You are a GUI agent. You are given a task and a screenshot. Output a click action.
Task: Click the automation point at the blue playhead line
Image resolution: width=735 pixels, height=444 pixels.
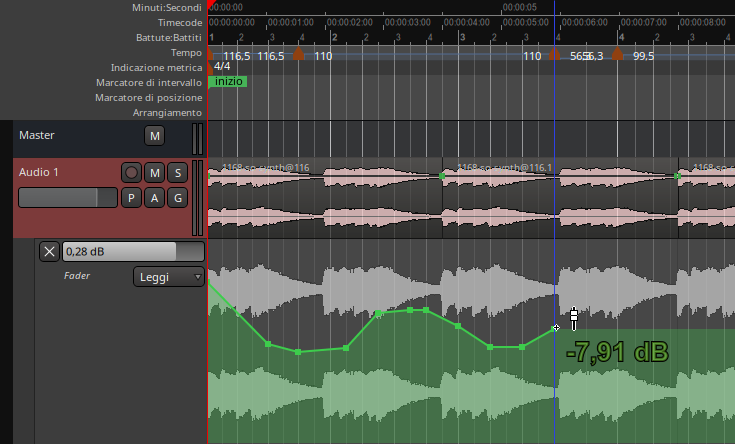(x=556, y=328)
